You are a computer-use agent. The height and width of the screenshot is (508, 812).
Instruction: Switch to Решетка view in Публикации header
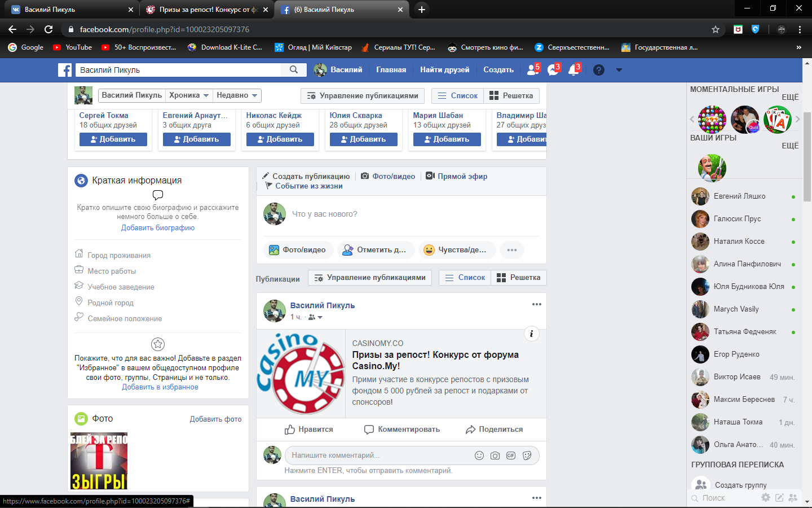[519, 278]
